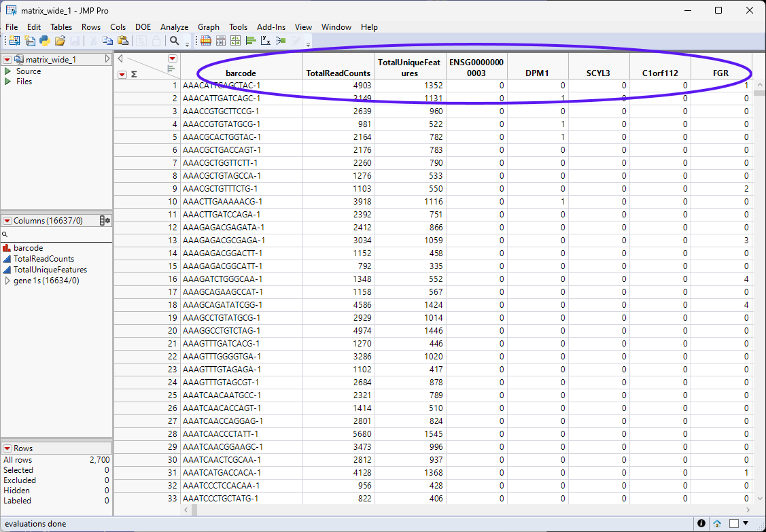Select the TotalReadCounts column header
This screenshot has height=532, width=766.
(x=338, y=73)
